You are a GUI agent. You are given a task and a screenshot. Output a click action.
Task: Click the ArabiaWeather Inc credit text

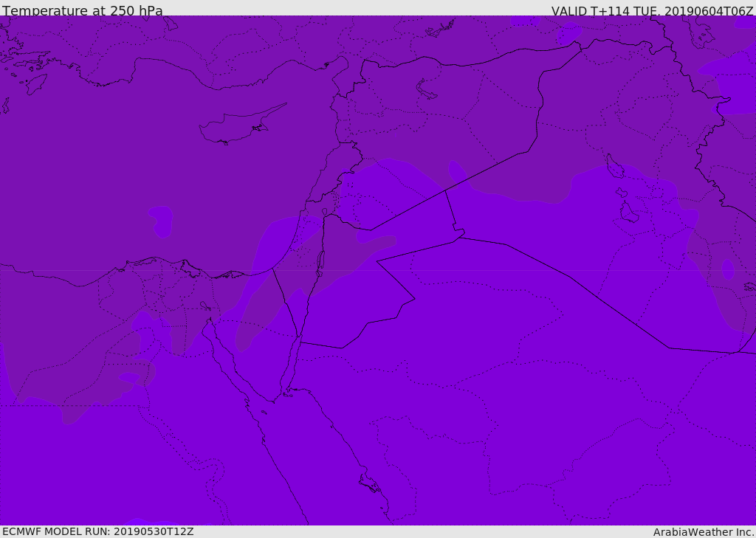703,532
